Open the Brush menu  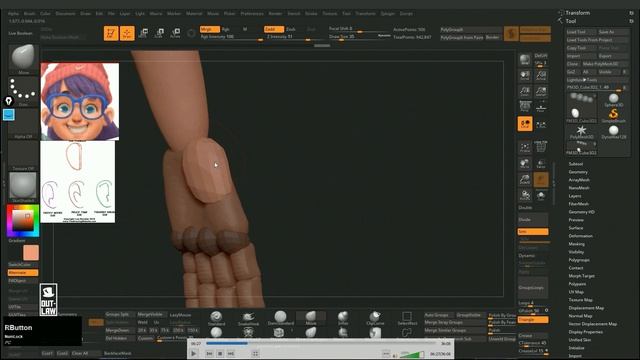pos(29,13)
